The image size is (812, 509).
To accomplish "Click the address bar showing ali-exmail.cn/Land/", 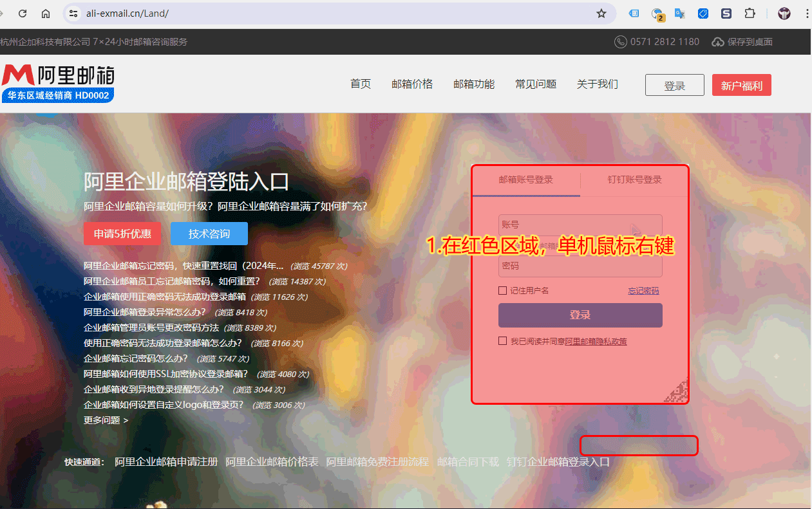I will point(340,14).
